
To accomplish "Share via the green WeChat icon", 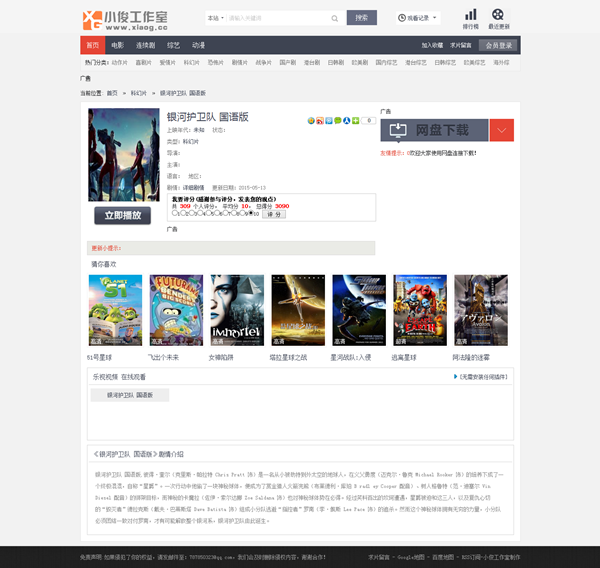I will tap(338, 121).
